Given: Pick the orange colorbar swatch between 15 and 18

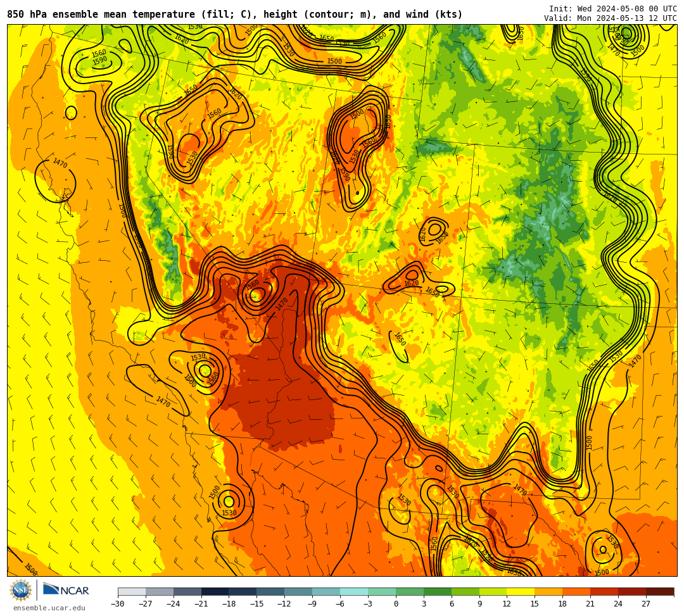Looking at the screenshot, I should pos(548,591).
